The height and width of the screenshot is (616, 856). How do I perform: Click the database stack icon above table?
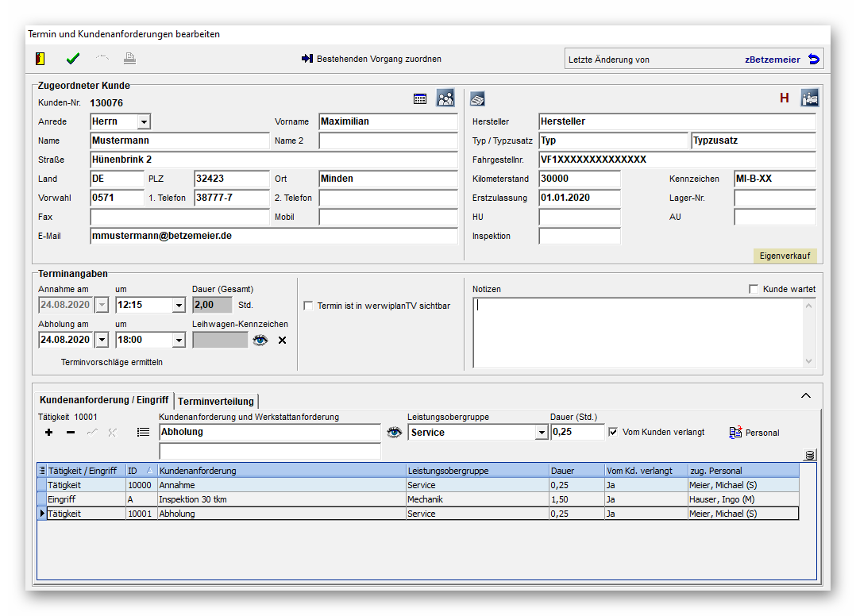tap(810, 455)
